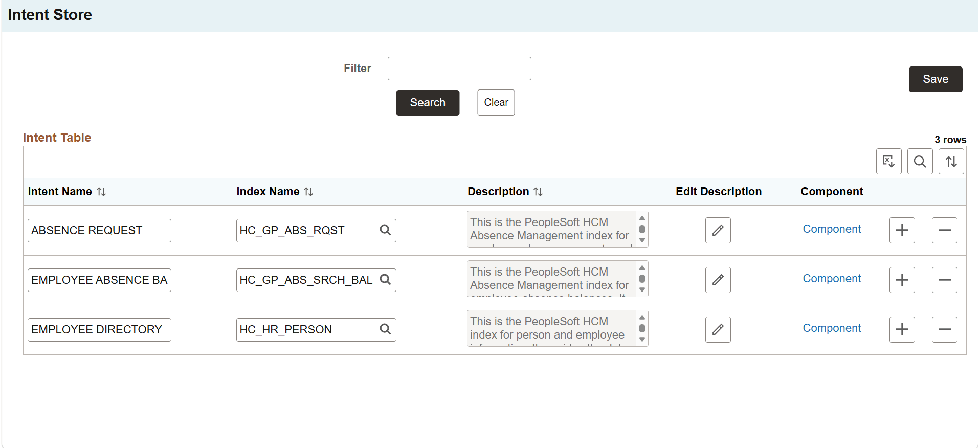
Task: Click the Save button
Action: pos(936,79)
